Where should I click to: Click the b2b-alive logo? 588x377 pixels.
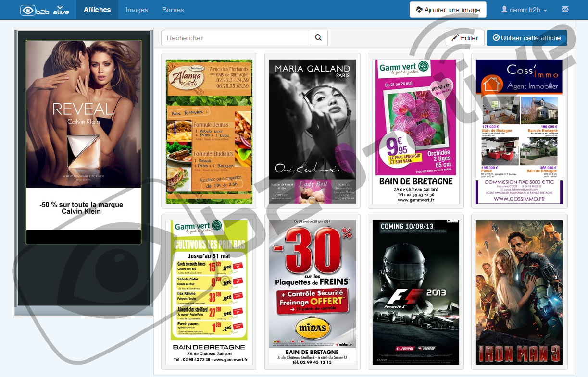tap(44, 10)
